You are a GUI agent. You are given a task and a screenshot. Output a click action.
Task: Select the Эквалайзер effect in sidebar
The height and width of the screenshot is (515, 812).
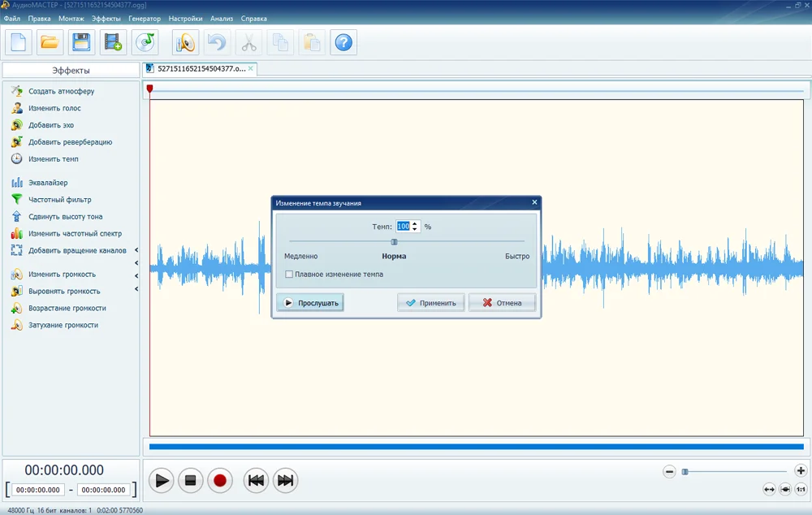tap(48, 183)
